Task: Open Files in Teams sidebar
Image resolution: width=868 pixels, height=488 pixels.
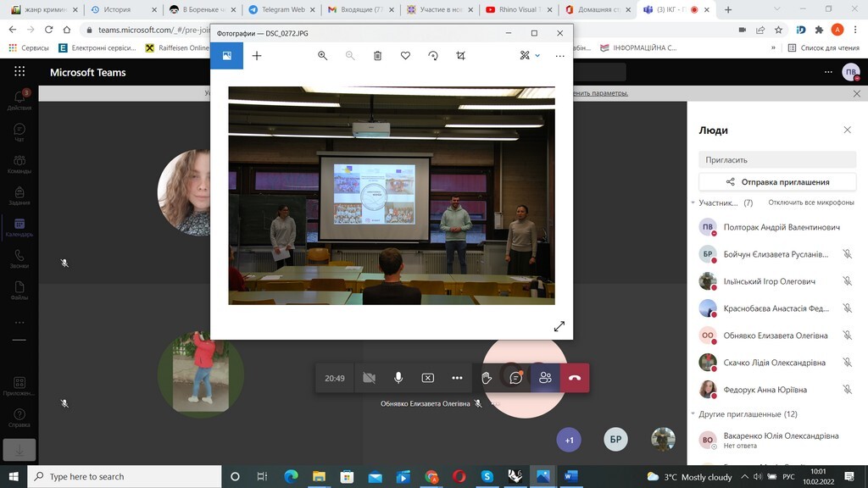Action: [19, 290]
